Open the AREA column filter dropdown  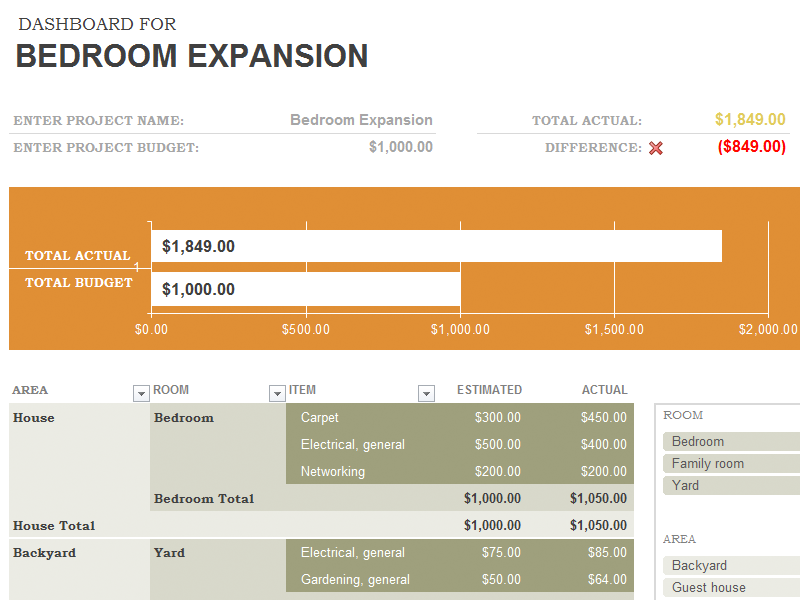pos(141,393)
